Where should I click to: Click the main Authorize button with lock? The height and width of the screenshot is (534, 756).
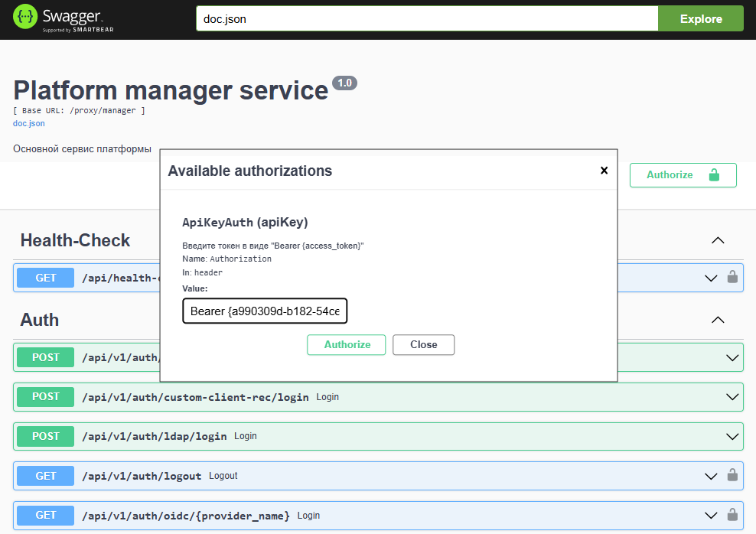[683, 175]
